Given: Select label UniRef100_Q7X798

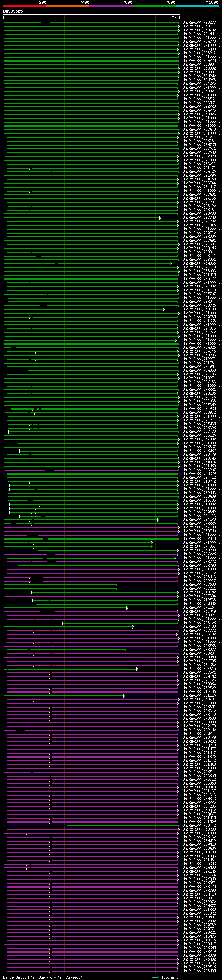Looking at the screenshot, I should tap(199, 890).
